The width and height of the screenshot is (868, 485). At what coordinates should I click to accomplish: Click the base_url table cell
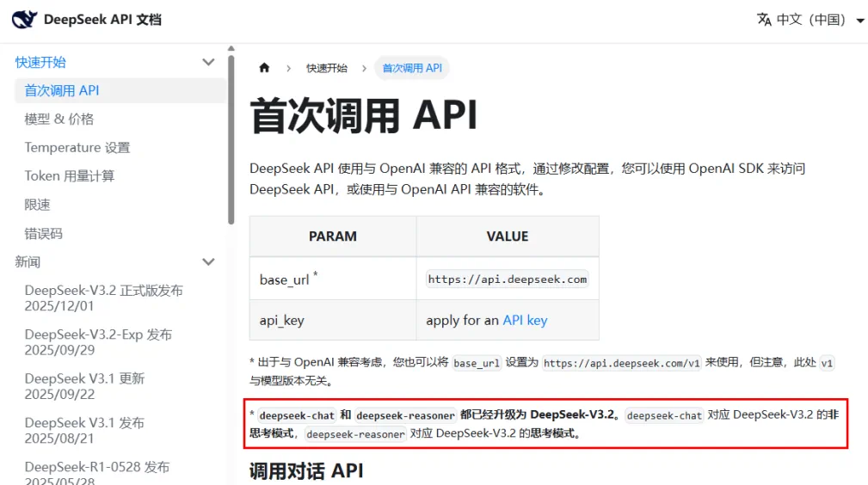click(x=333, y=279)
